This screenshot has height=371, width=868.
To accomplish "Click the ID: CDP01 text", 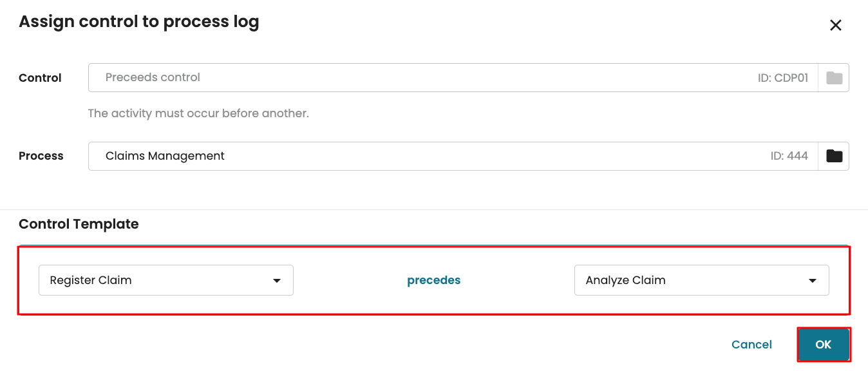I will (x=782, y=78).
